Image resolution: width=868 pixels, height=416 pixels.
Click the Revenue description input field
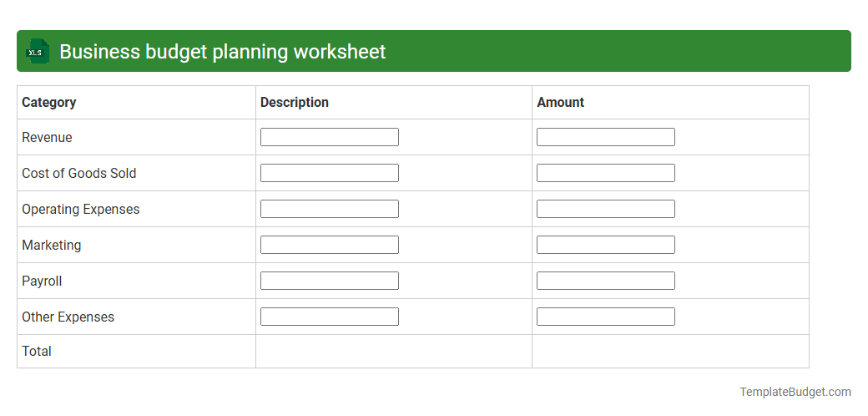point(330,137)
